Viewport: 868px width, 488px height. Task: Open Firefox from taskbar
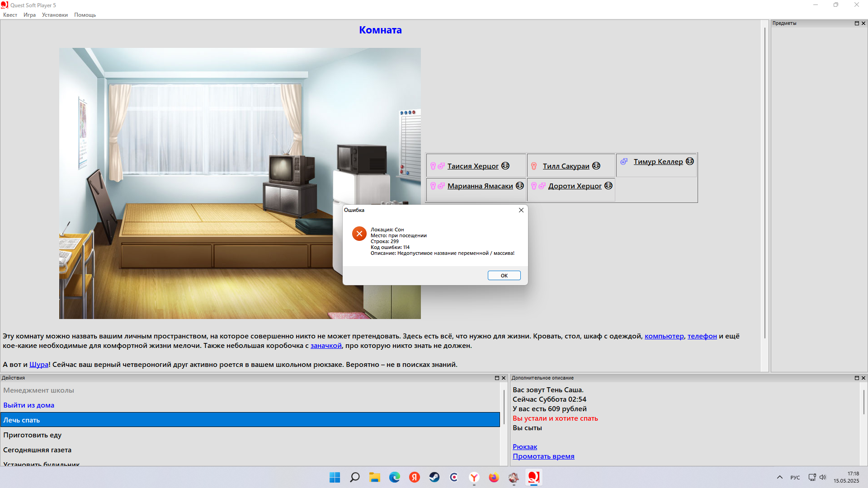coord(494,477)
